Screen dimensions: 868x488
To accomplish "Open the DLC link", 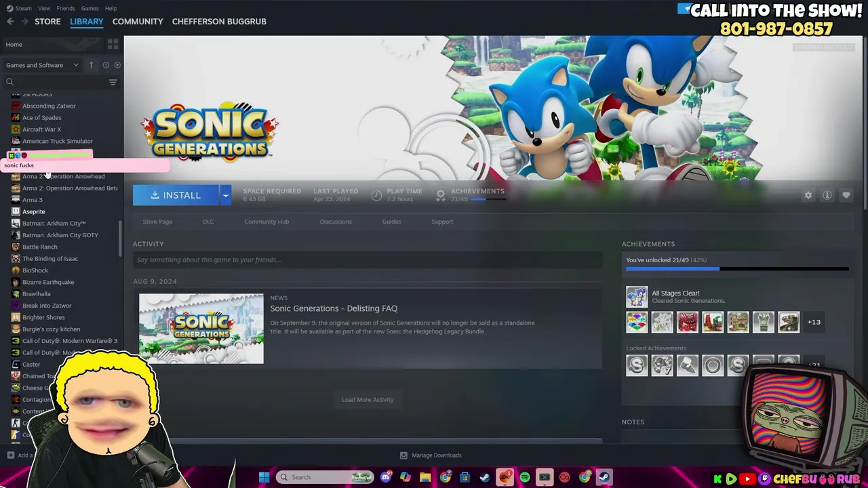I will 208,222.
